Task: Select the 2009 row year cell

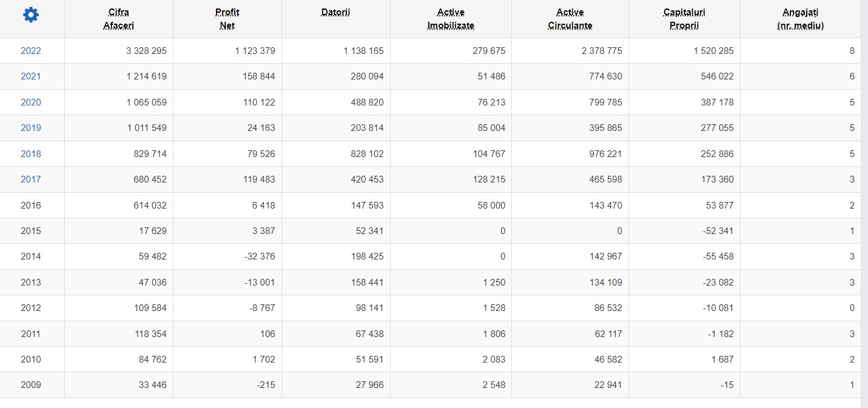Action: [32, 385]
